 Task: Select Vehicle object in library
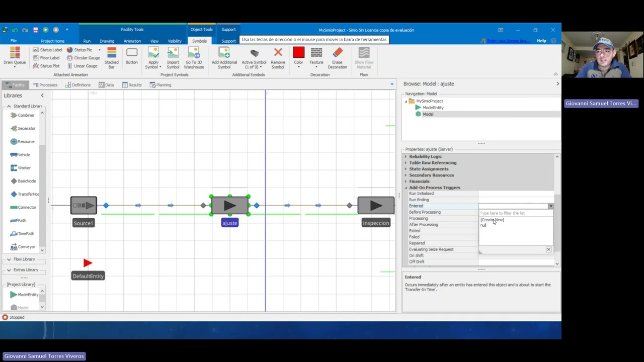pyautogui.click(x=21, y=154)
